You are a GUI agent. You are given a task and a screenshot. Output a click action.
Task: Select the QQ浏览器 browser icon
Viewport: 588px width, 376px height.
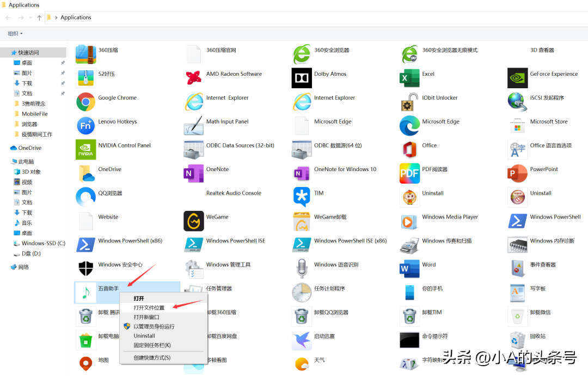[86, 197]
